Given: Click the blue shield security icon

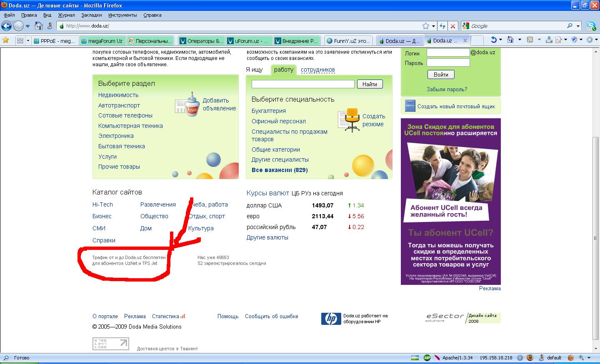Looking at the screenshot, I should 574,40.
